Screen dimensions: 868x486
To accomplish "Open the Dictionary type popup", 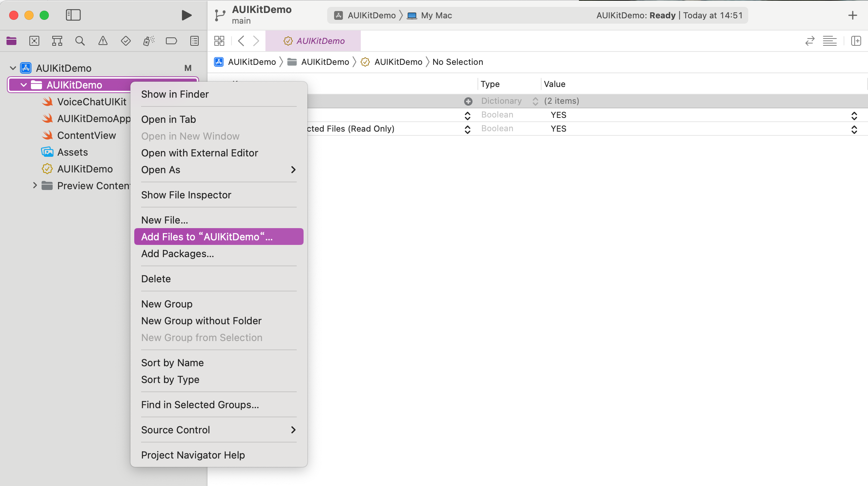I will click(x=535, y=101).
